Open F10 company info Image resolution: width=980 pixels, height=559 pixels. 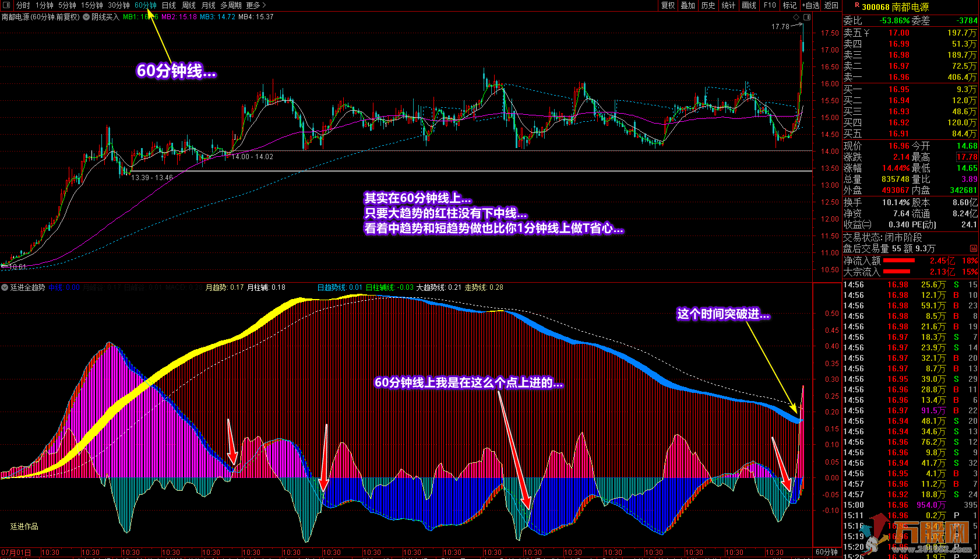click(770, 5)
